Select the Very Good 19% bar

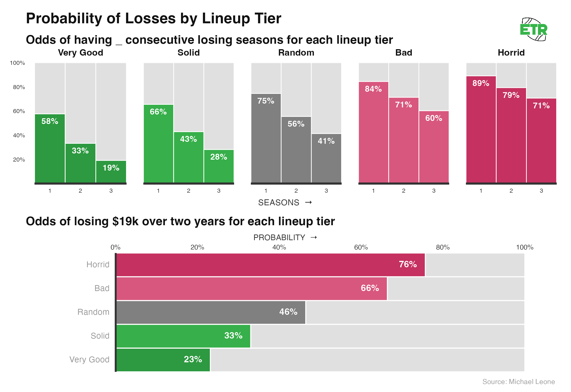point(111,172)
